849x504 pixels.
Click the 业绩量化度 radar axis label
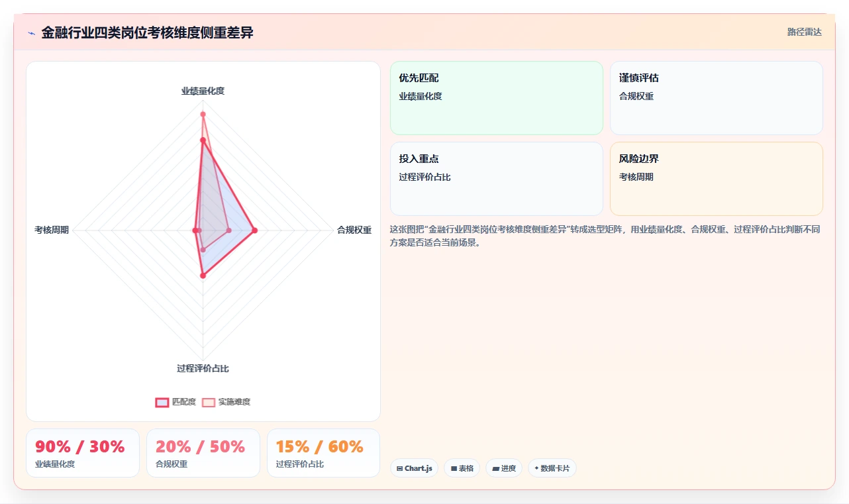[203, 91]
